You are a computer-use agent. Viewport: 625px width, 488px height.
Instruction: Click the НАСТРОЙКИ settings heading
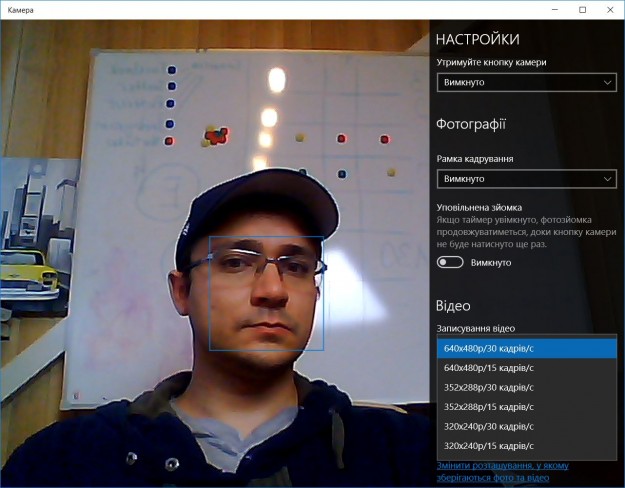pyautogui.click(x=477, y=39)
